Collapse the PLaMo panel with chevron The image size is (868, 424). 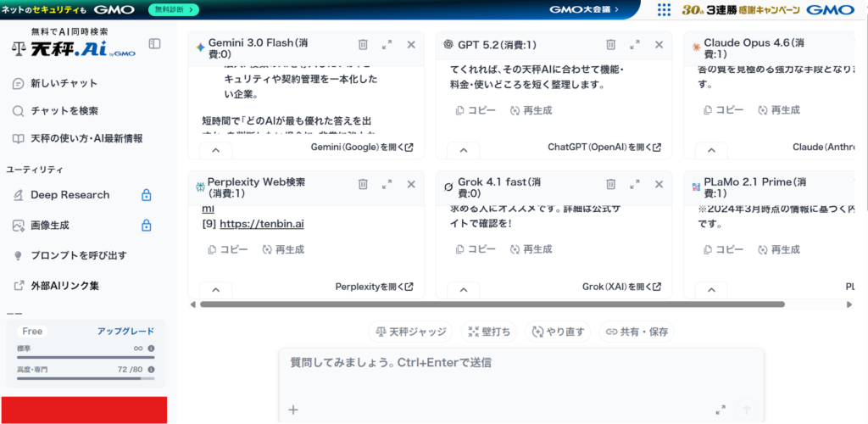[x=711, y=289]
